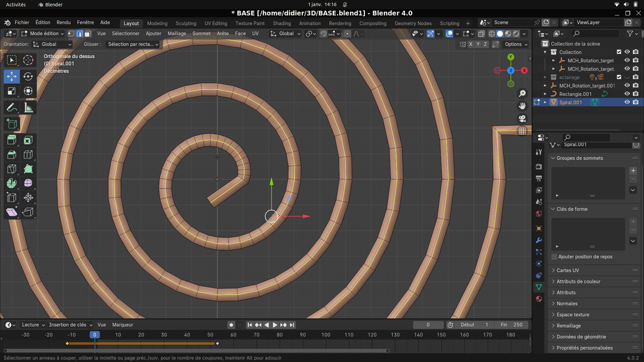Switch orthographic/perspective grid icon

pos(522,131)
